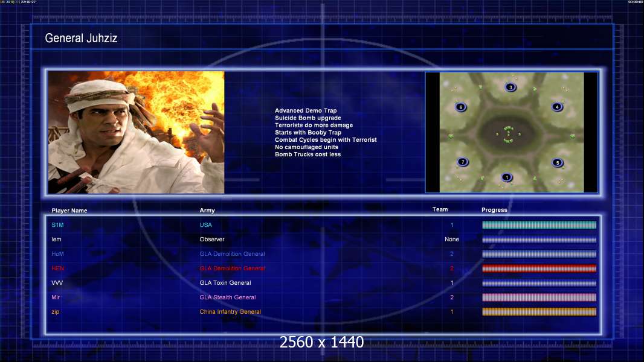Click the team value None for lem

(452, 239)
